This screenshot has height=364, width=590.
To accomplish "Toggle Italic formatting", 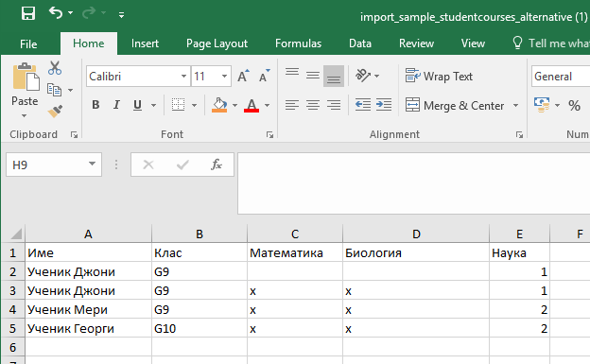I will (x=116, y=105).
